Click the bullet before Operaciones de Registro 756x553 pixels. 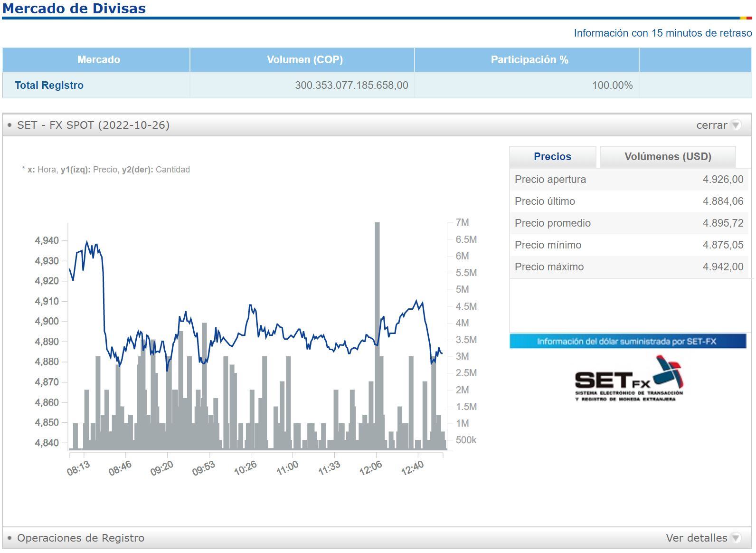(9, 538)
